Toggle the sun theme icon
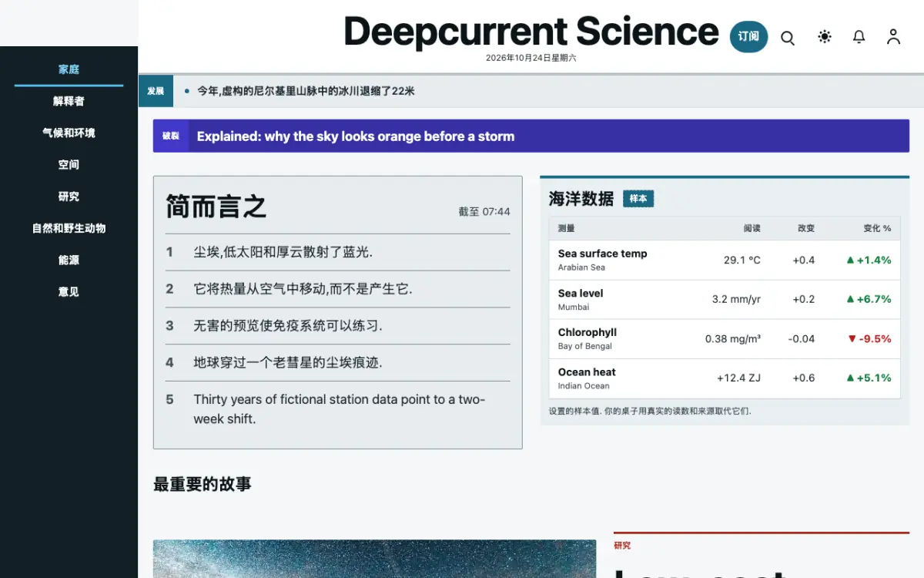 point(825,37)
